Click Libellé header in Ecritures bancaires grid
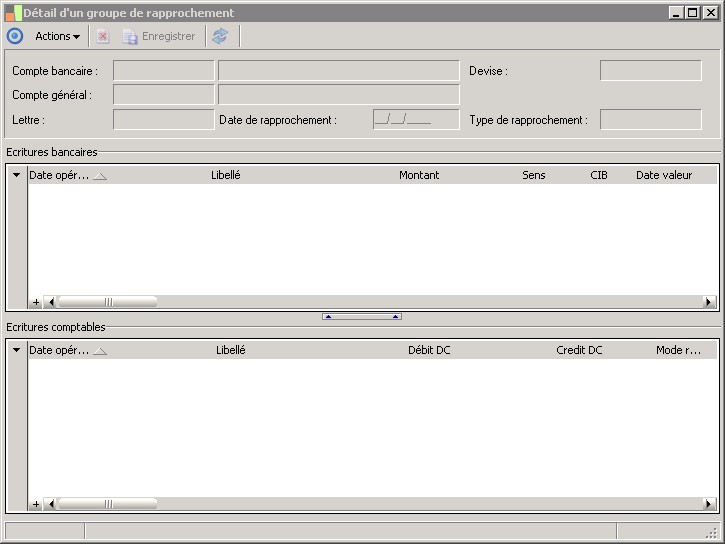The image size is (725, 544). [226, 175]
